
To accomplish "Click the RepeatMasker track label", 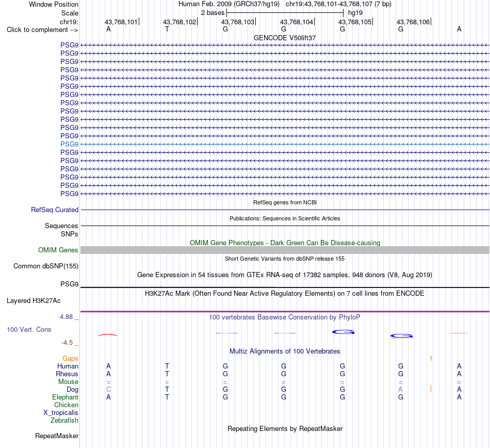I will (57, 436).
